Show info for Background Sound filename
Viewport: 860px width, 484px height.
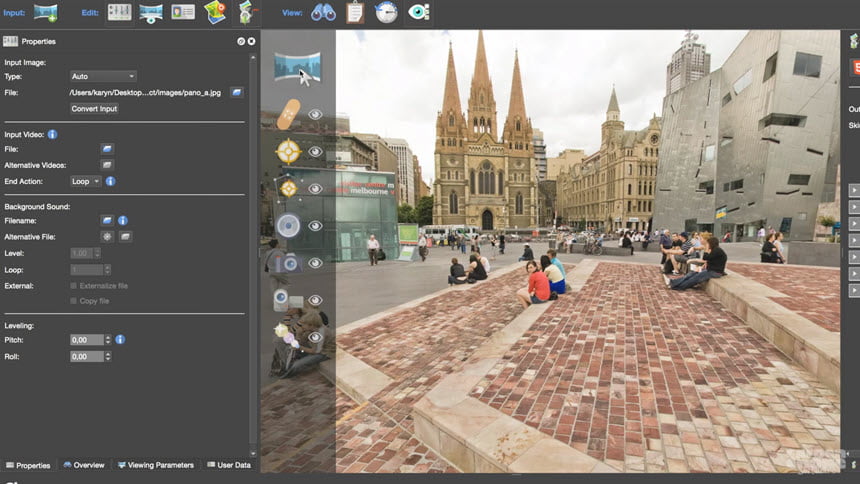pyautogui.click(x=123, y=221)
